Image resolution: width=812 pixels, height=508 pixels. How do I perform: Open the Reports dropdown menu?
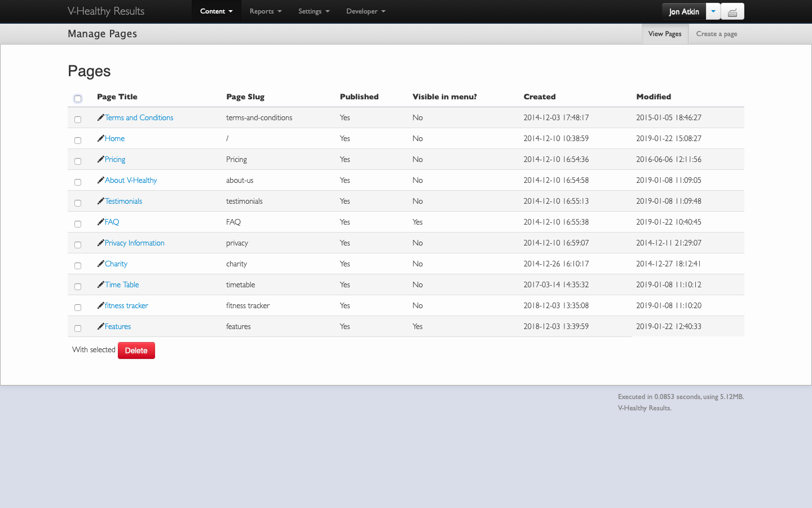[x=266, y=11]
